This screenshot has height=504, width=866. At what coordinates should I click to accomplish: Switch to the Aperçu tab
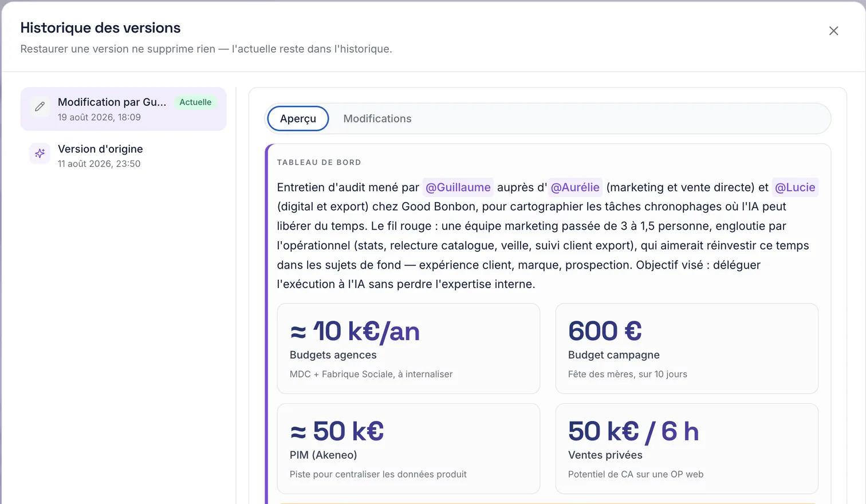point(298,119)
